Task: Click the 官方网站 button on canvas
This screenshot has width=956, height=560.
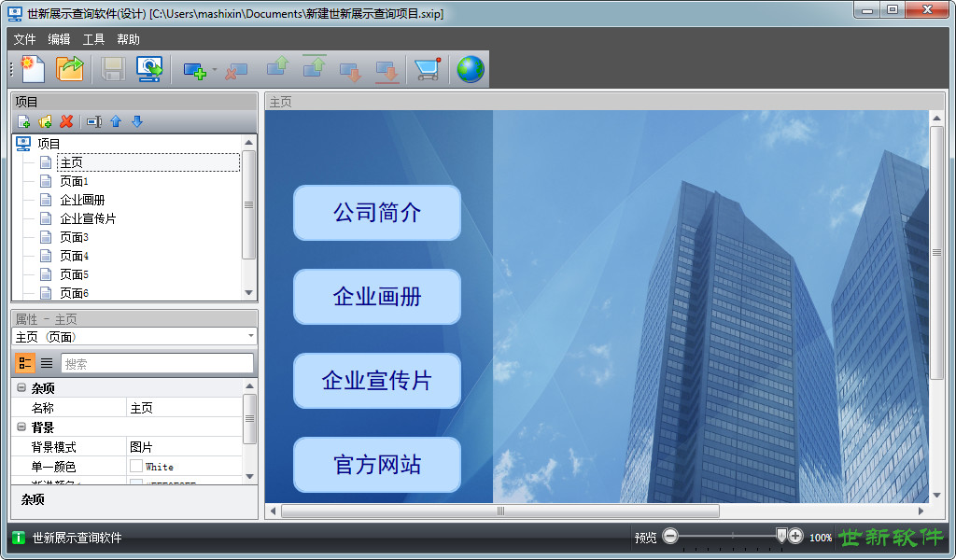Action: (x=377, y=465)
